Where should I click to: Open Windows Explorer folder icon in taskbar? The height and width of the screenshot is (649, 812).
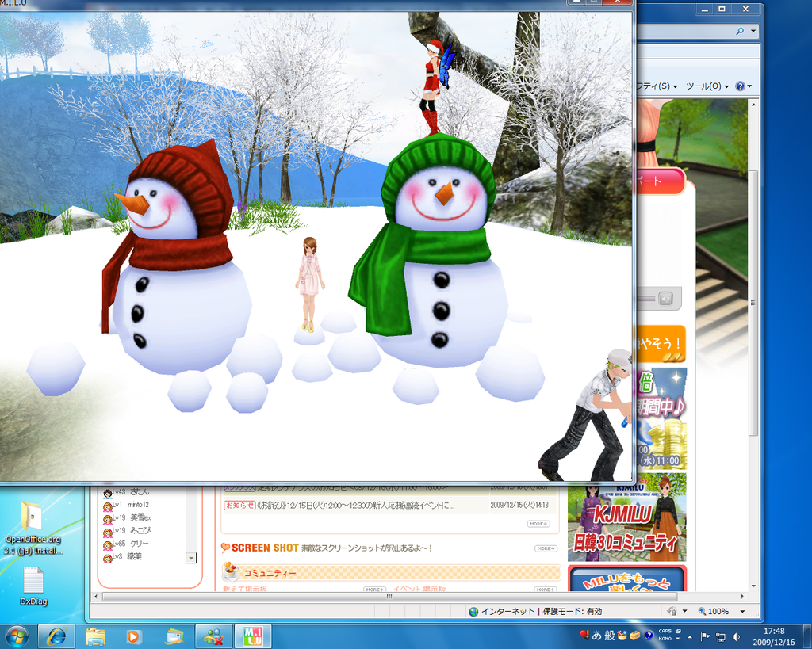point(96,636)
